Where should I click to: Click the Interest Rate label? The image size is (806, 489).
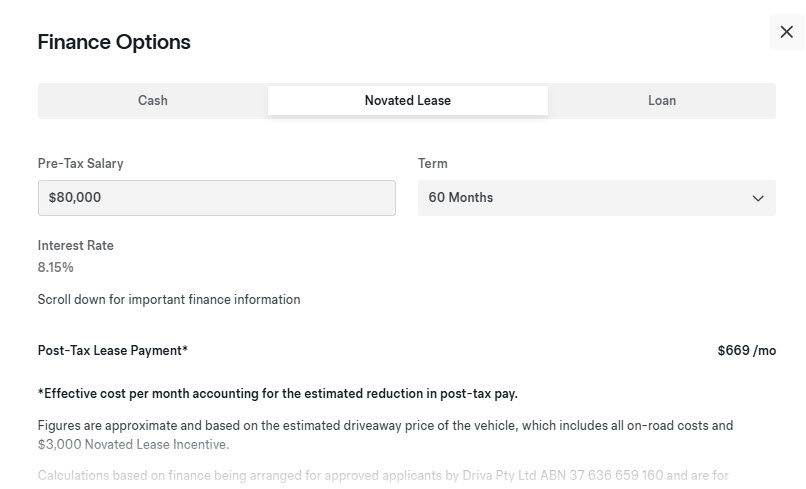coord(76,246)
